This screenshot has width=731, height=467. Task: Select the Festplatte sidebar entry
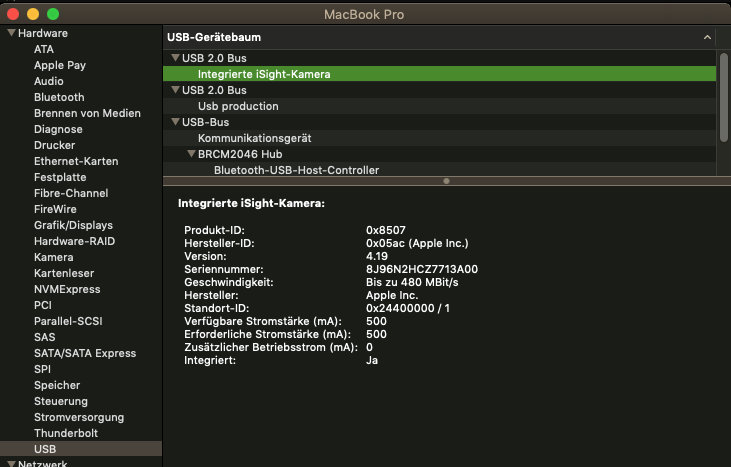(60, 177)
